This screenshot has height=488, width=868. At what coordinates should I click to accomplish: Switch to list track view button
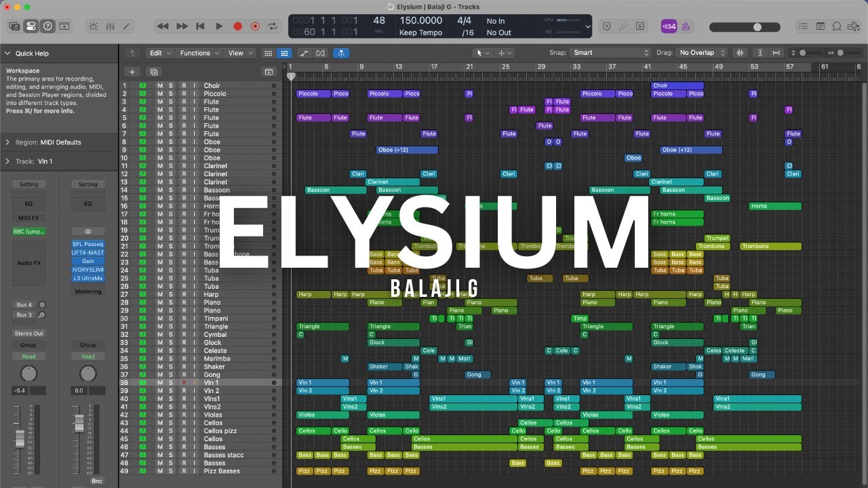[x=284, y=53]
